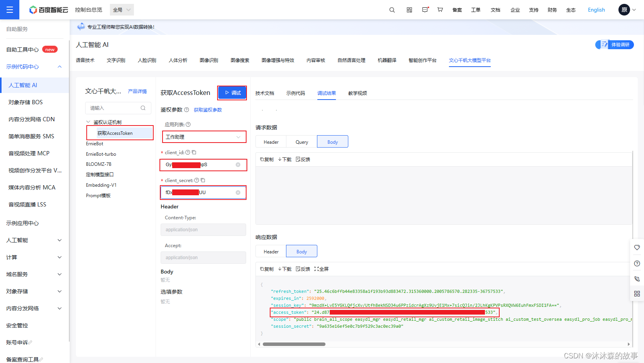The width and height of the screenshot is (644, 363).
Task: Expand the 对象存储 sidebar group
Action: (60, 291)
